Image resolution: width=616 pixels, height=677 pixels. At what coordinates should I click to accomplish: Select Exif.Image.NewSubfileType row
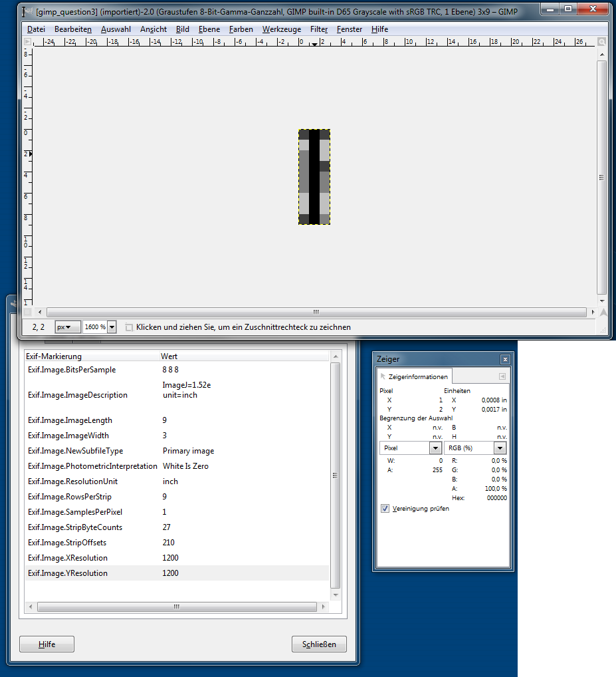(177, 451)
